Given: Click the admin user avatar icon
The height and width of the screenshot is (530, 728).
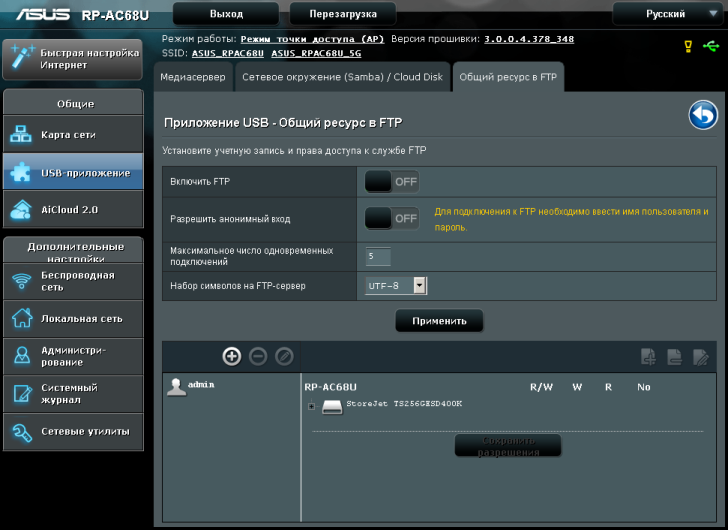Looking at the screenshot, I should pos(176,387).
